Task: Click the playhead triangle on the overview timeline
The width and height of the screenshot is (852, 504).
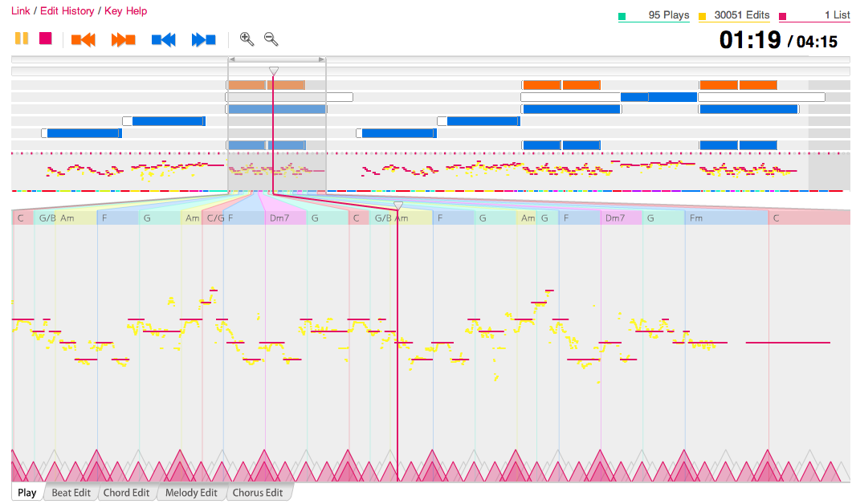Action: click(x=274, y=71)
